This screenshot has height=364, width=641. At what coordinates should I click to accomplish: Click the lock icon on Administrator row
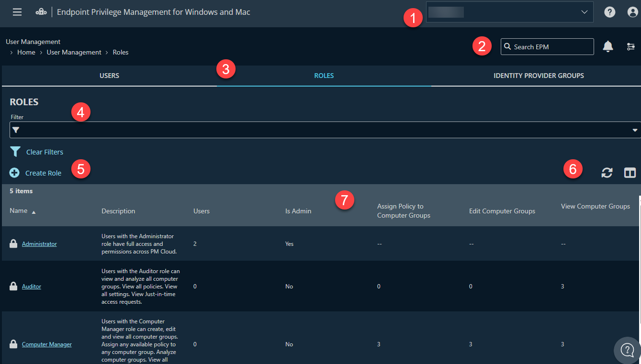[x=13, y=243]
